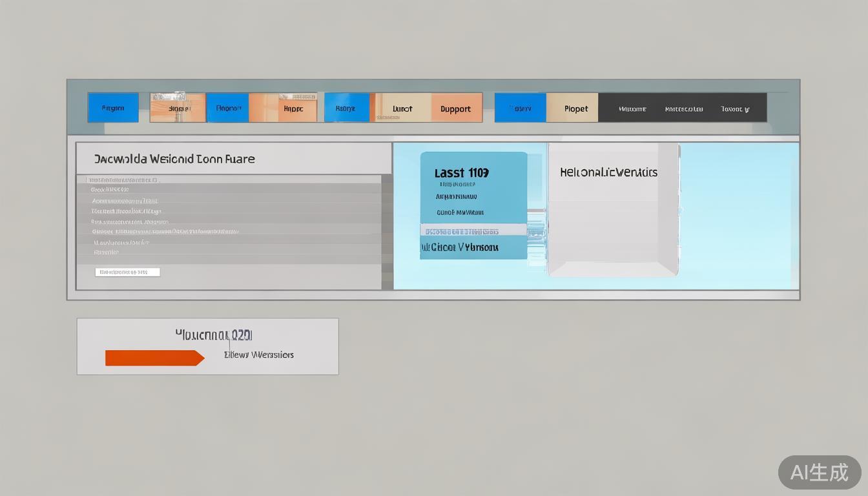The height and width of the screenshot is (496, 868).
Task: Select the orange tab right of the first blue tab
Action: (178, 108)
